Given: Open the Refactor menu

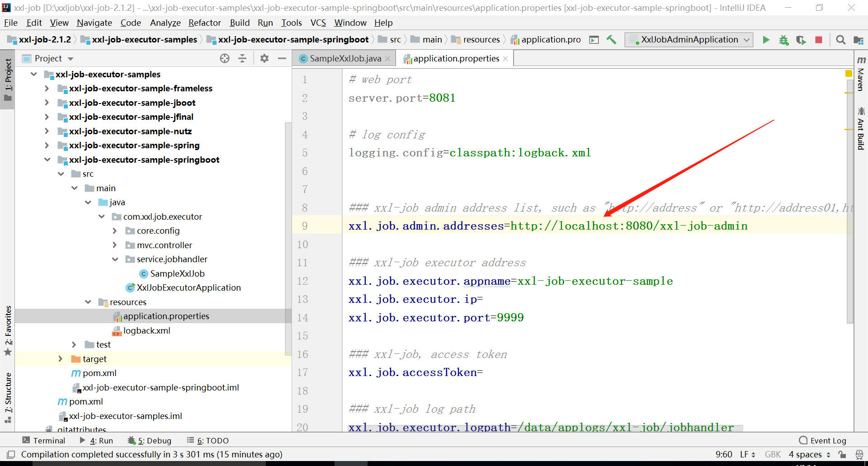Looking at the screenshot, I should tap(204, 23).
